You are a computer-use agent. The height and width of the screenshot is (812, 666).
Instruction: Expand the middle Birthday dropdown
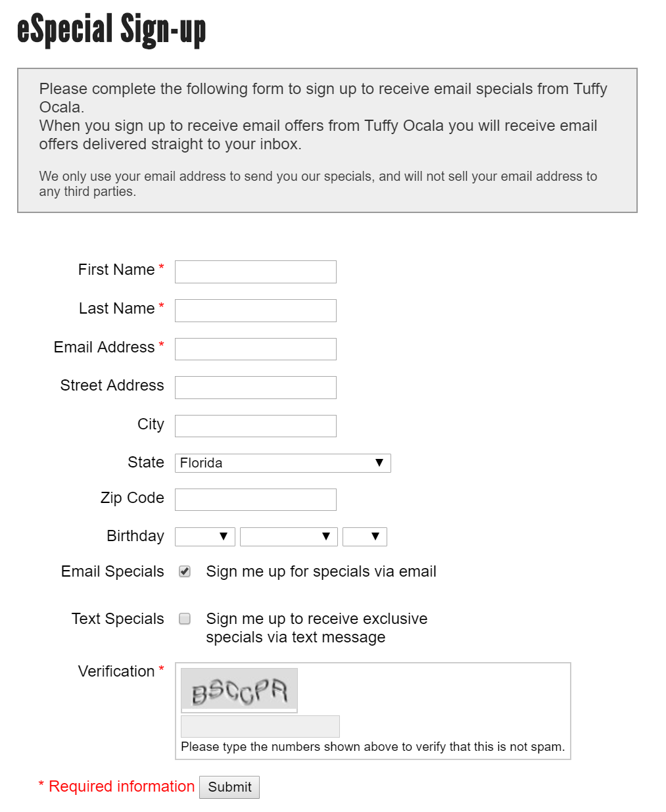289,537
